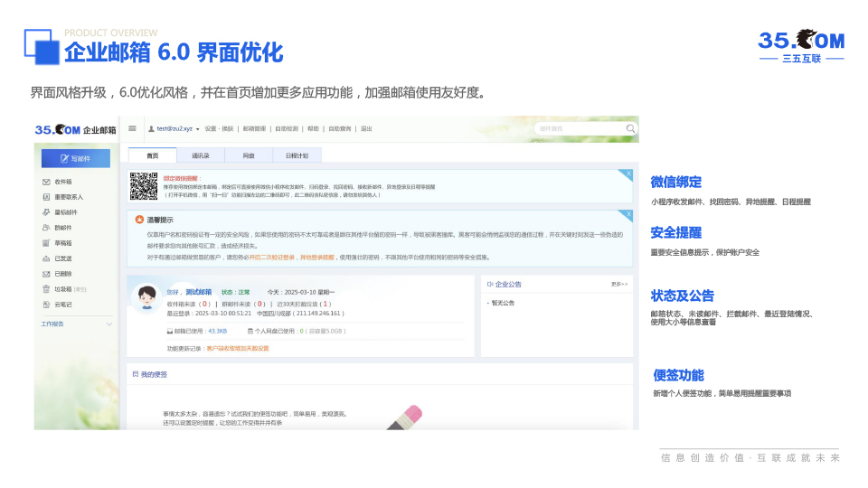This screenshot has height=488, width=868.
Task: Toggle the hamburger sidebar menu icon
Action: coord(133,129)
